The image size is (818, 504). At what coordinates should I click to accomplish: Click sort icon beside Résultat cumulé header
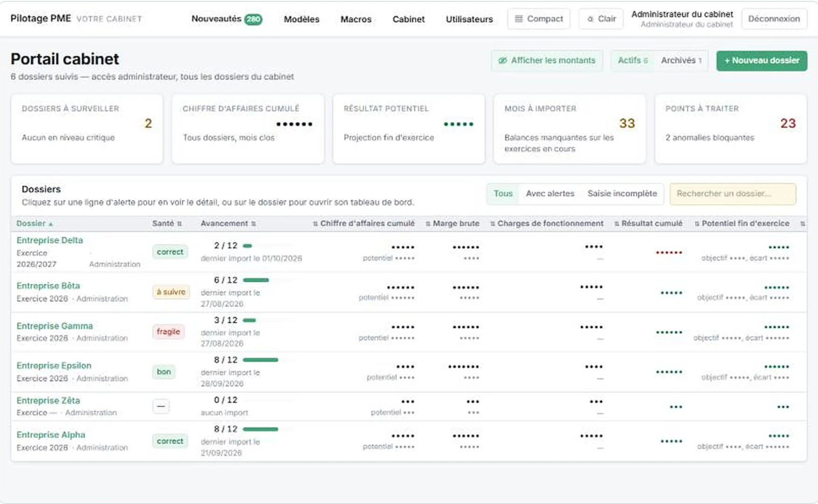click(617, 224)
